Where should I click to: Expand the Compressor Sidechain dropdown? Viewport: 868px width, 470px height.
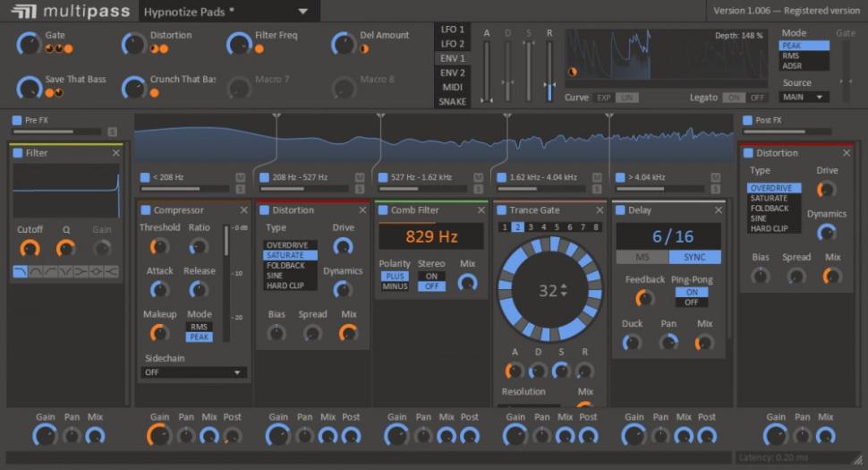click(x=193, y=372)
